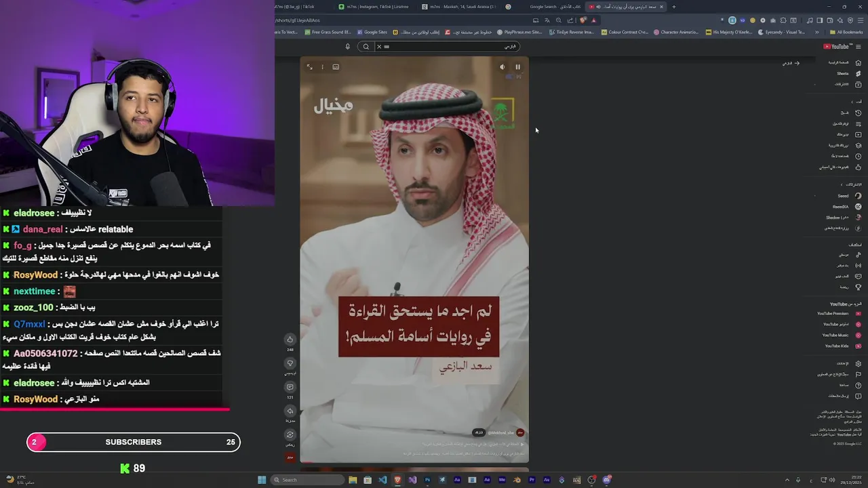Viewport: 868px width, 488px height.
Task: Switch to the Instagram, TikTok Linktree tab
Action: point(373,7)
